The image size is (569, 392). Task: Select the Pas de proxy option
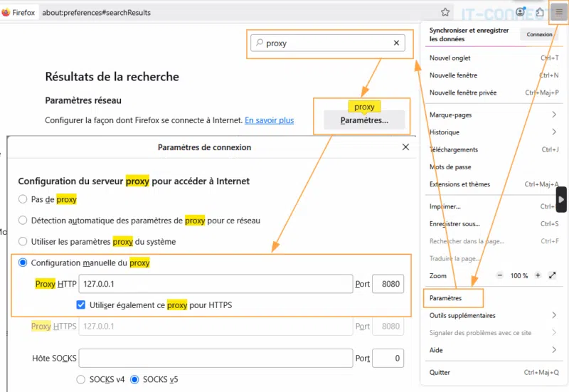coord(23,199)
